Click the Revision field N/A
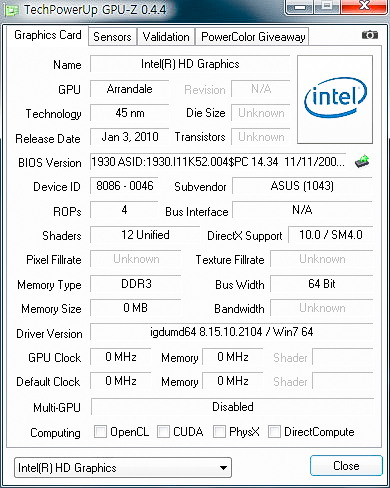 click(261, 89)
